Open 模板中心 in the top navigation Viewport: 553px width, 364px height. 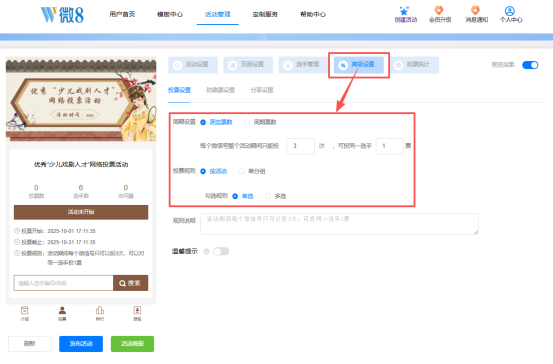(x=170, y=14)
